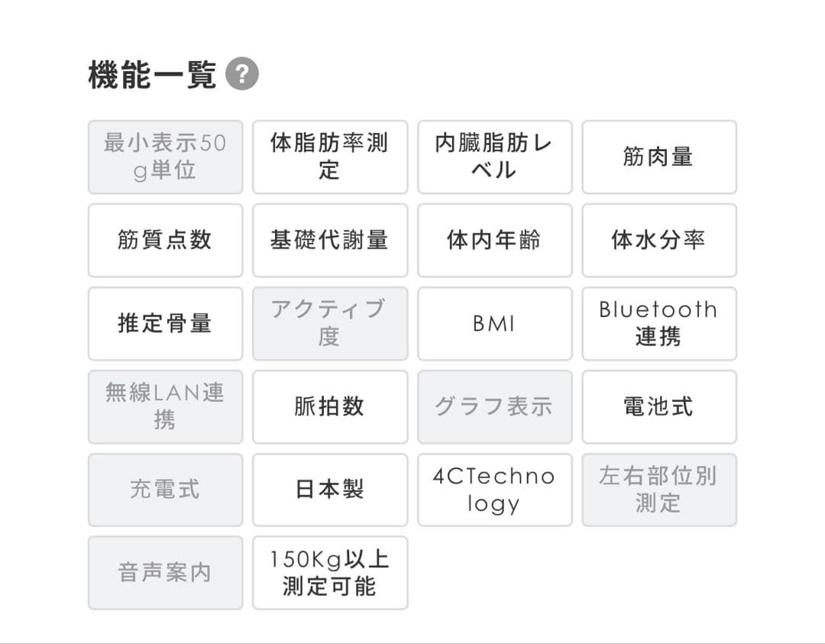The width and height of the screenshot is (825, 644).
Task: Click the Bluetooth連携 feature
Action: point(659,324)
